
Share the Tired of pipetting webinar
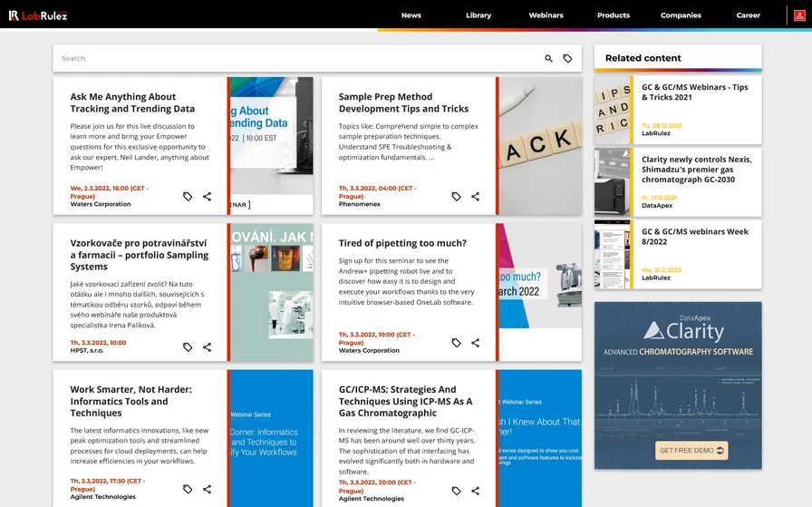point(476,343)
